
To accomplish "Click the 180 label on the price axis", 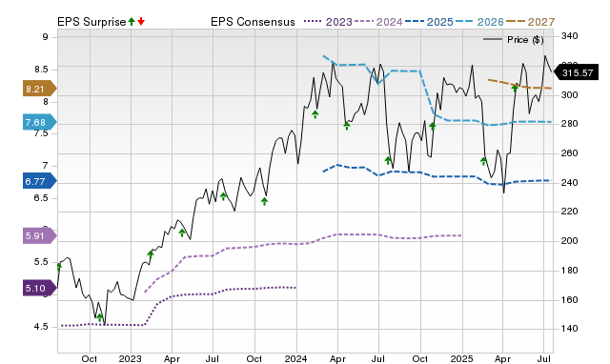I will point(570,271).
